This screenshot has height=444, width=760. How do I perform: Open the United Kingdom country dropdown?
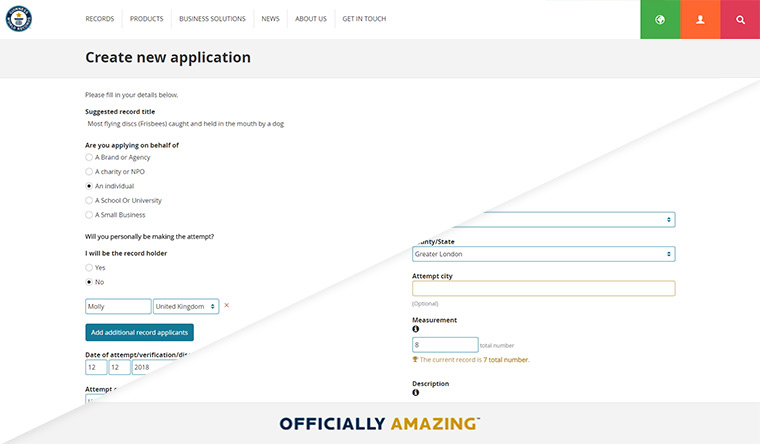coord(186,306)
